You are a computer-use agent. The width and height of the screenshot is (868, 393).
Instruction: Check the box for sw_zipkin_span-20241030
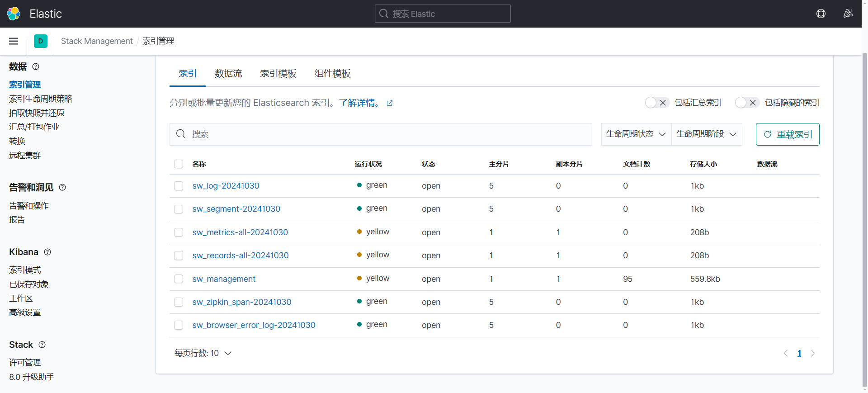pos(179,302)
